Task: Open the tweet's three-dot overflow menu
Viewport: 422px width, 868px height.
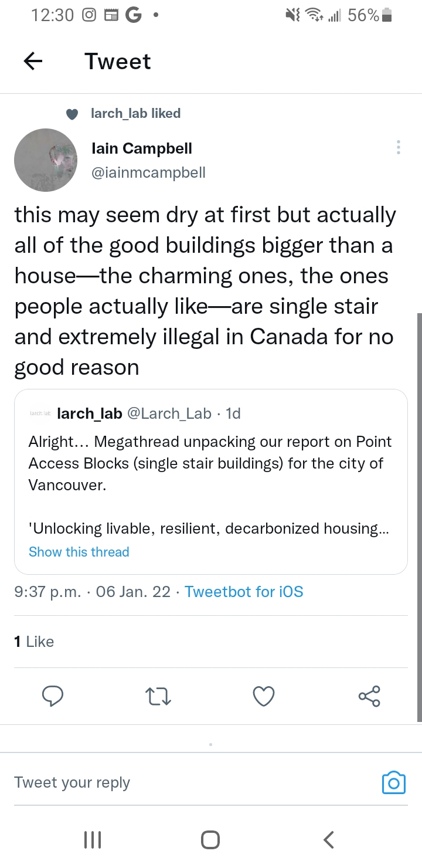Action: click(x=399, y=147)
